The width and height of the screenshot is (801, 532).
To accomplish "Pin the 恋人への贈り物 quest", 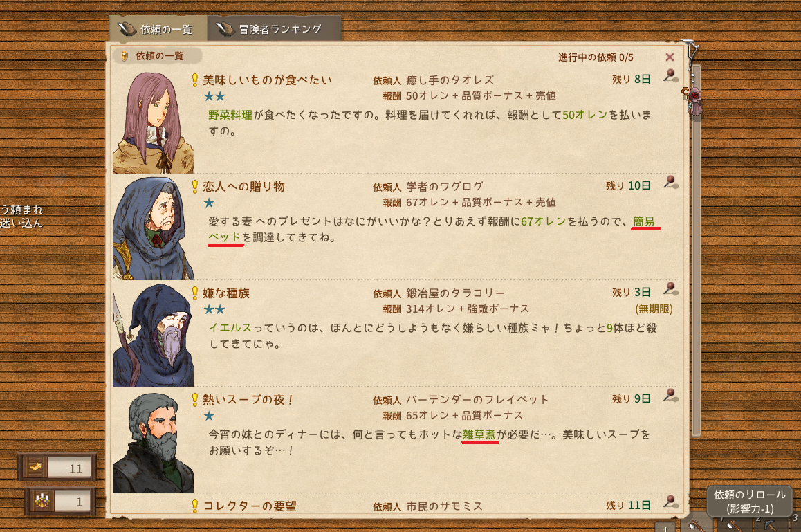I will pos(671,183).
